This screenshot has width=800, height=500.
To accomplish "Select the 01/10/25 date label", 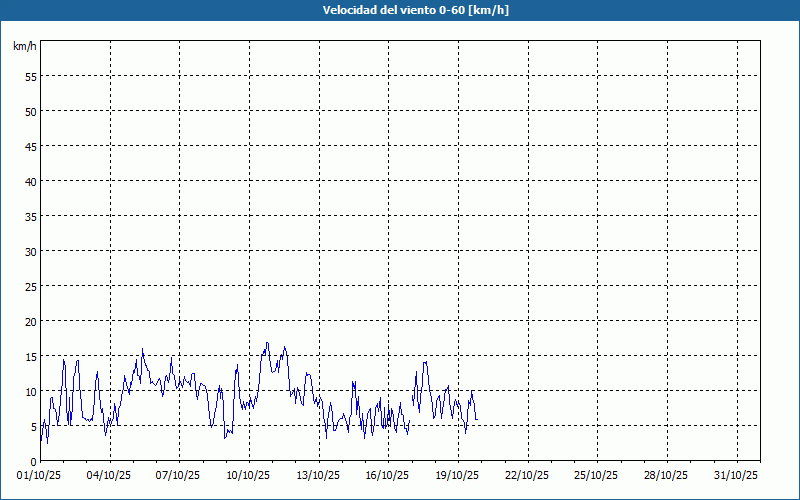I will coord(40,475).
